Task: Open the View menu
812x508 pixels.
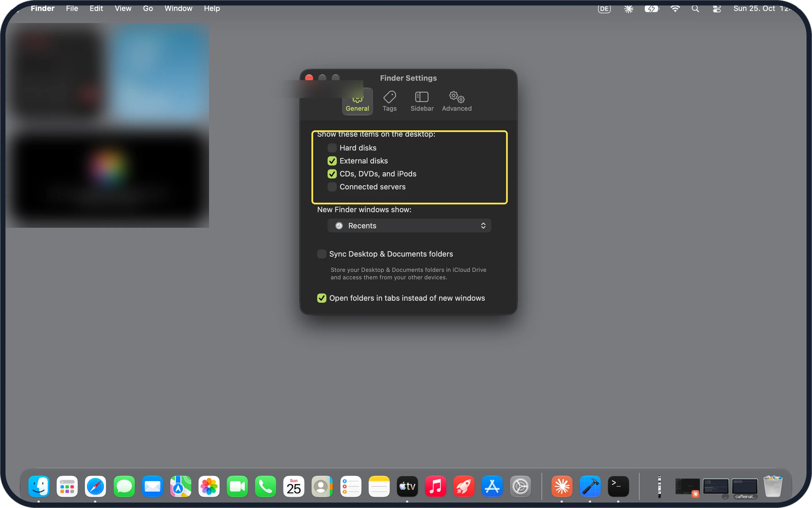Action: pos(123,8)
